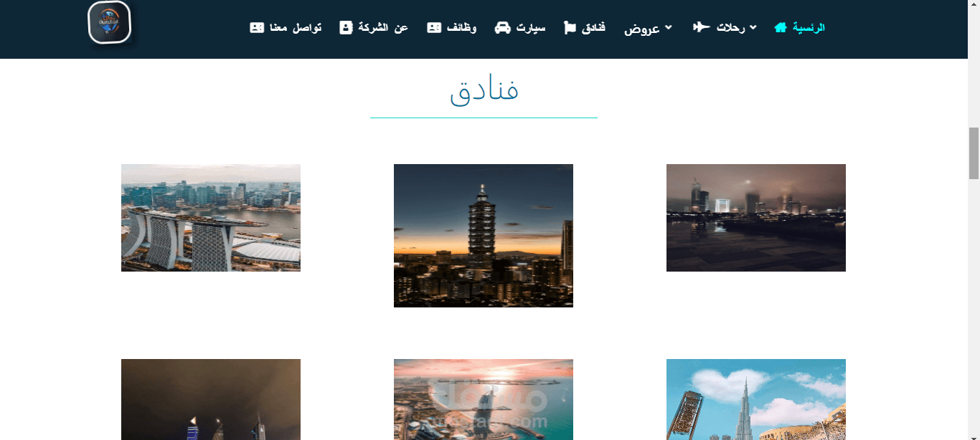Click the site logo in the navbar

[109, 23]
